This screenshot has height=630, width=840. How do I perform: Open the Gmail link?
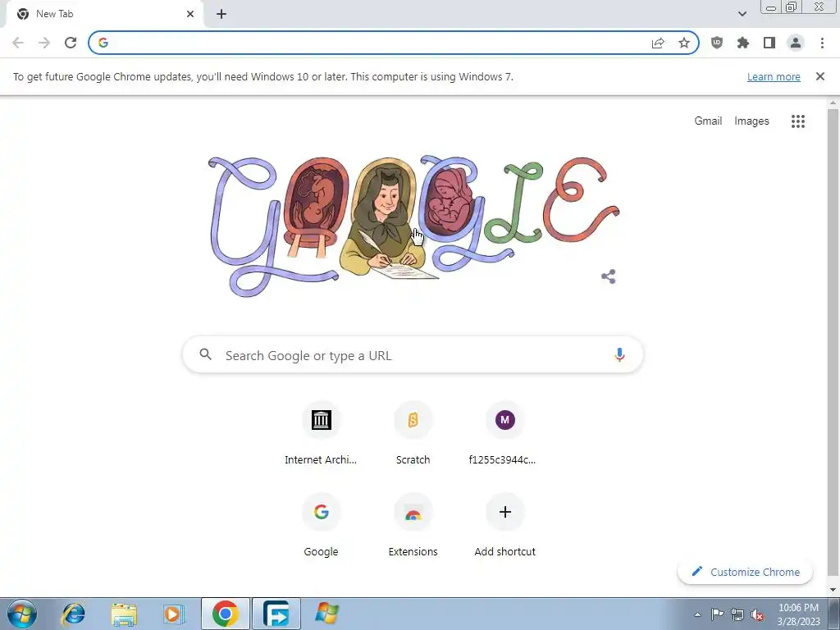tap(708, 121)
